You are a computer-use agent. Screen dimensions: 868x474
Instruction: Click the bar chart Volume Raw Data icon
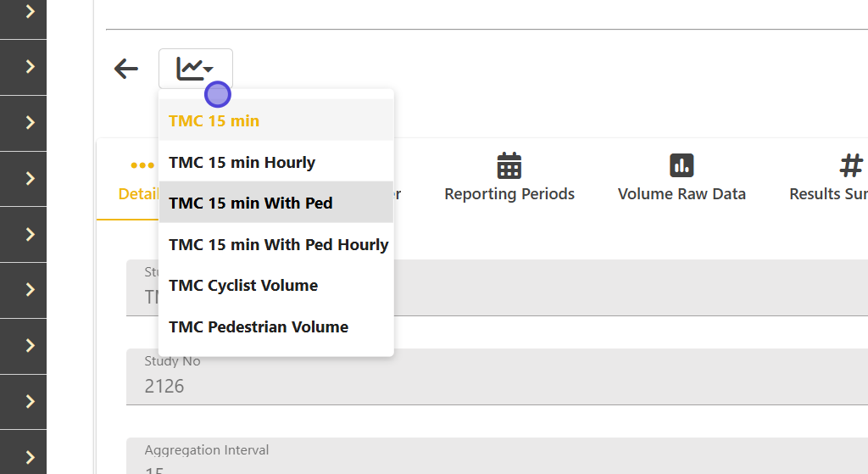(x=682, y=165)
